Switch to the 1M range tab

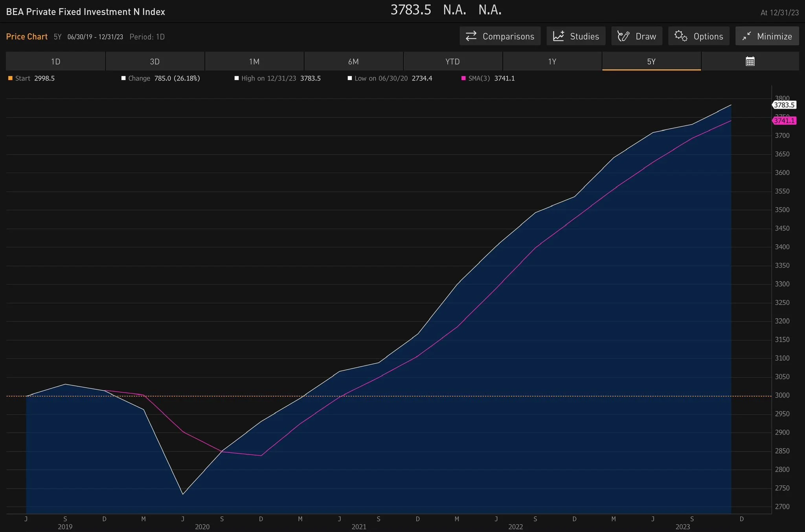254,61
